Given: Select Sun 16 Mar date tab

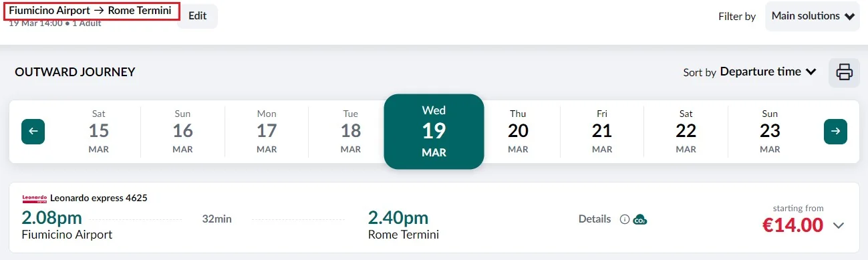Looking at the screenshot, I should [x=182, y=132].
